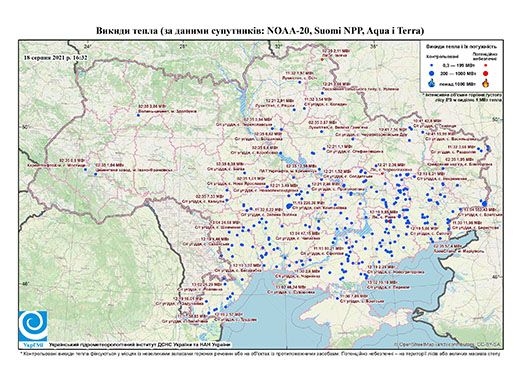Click the red marker at top near 2.11 MW
The image size is (520, 368).
(322, 59)
